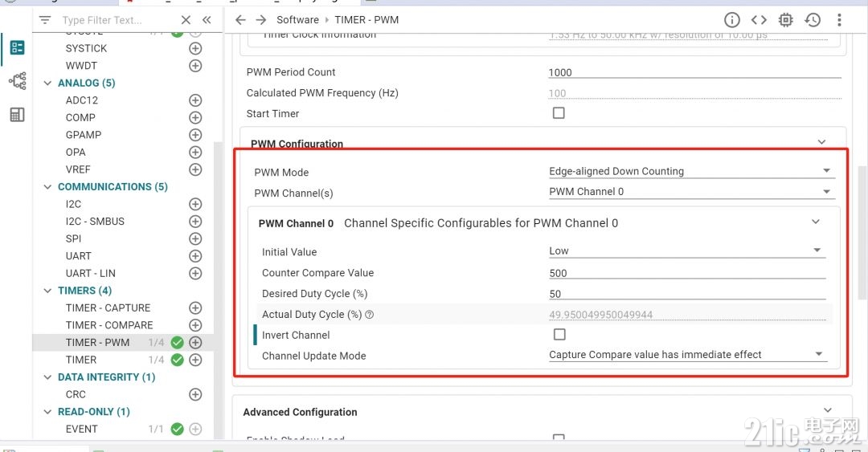Collapse the PWM Configuration section
The image size is (868, 452).
point(821,142)
